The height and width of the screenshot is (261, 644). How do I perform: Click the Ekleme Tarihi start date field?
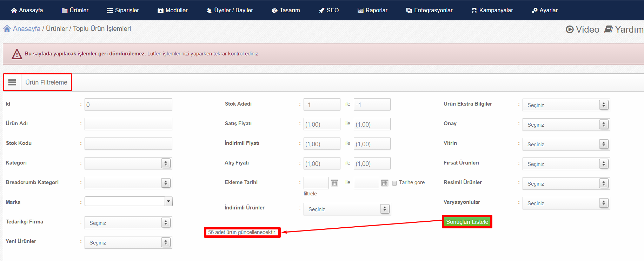pyautogui.click(x=316, y=183)
